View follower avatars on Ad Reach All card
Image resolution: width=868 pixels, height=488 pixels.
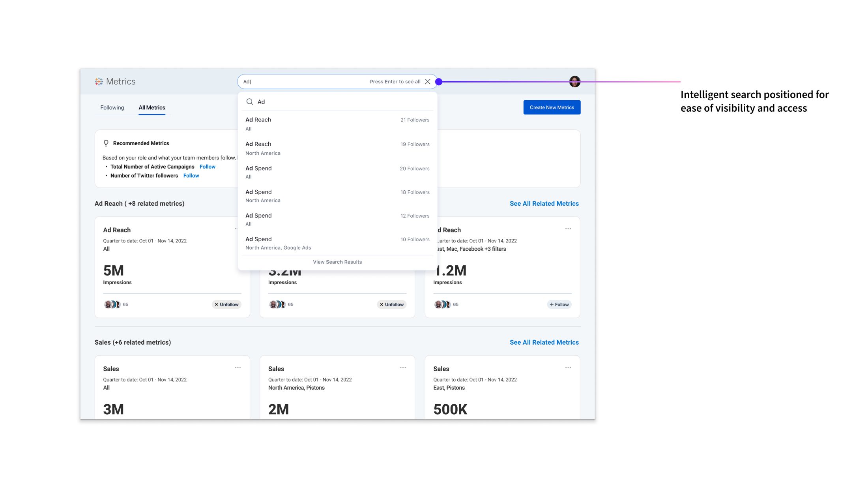[112, 304]
